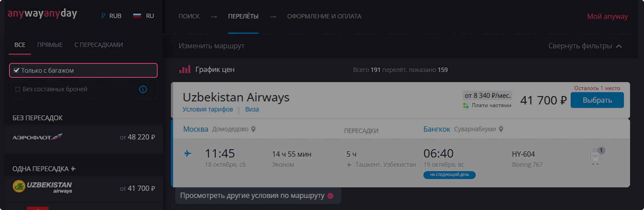Viewport: 644px width, 210px height.
Task: Open the 'Мой anyway' account link
Action: (607, 16)
